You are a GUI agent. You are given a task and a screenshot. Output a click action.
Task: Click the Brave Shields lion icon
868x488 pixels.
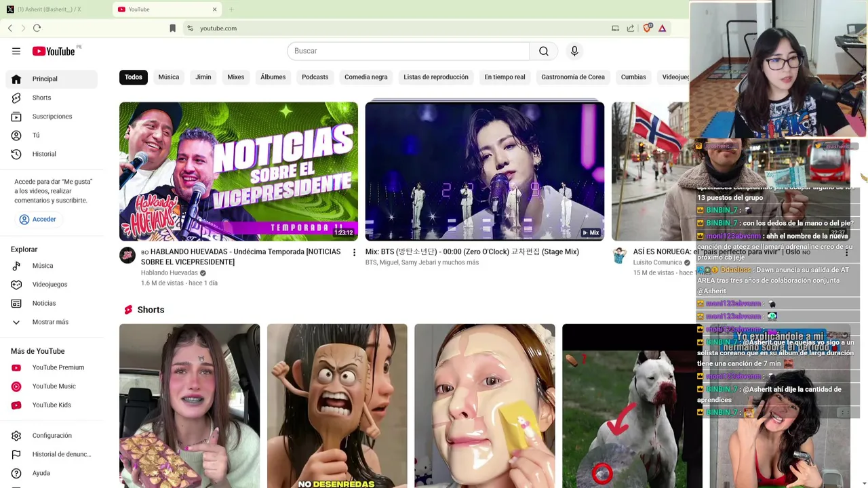[648, 28]
